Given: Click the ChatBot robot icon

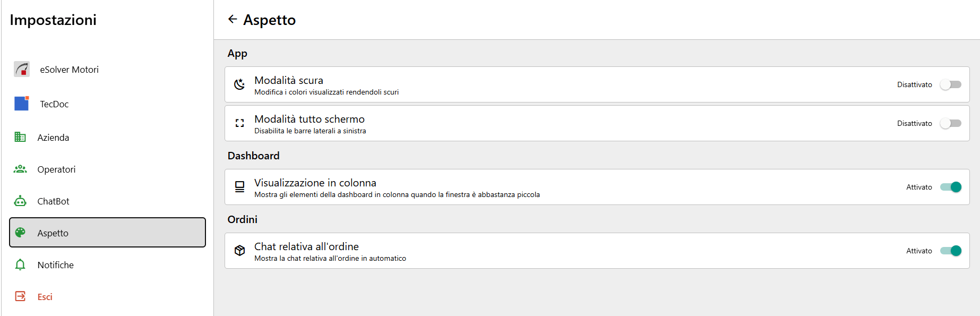Looking at the screenshot, I should (20, 201).
